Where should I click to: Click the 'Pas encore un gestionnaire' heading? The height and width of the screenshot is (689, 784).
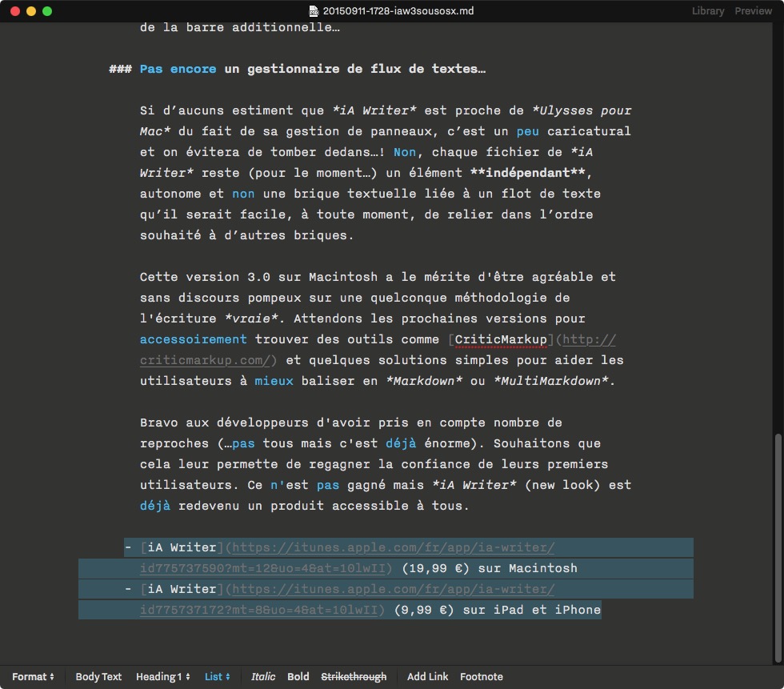(x=312, y=69)
